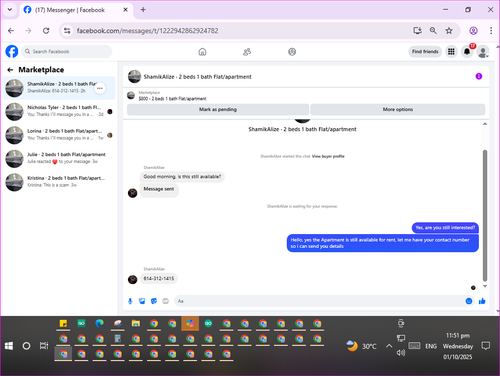500x376 pixels.
Task: Close the Messenger tab
Action: (125, 10)
